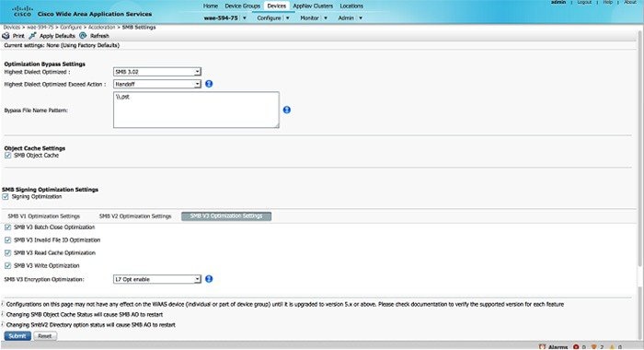The image size is (644, 350).
Task: Click inside the Bypass File Name Pattern field
Action: [196, 110]
